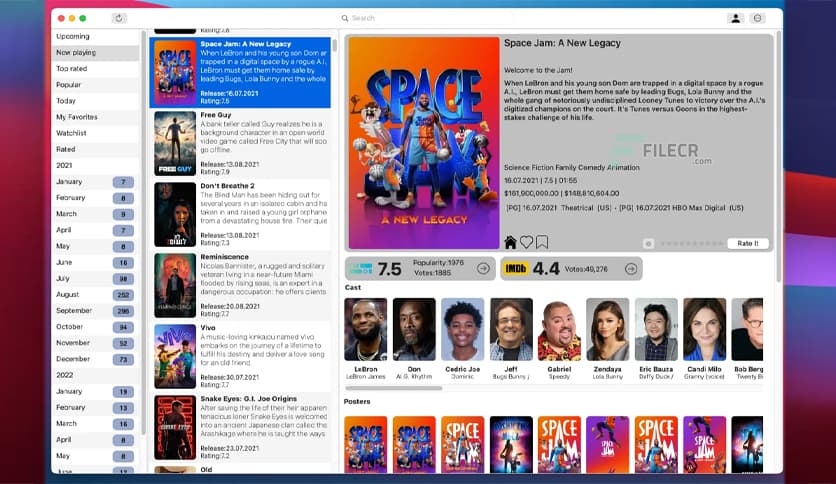
Task: Select Don't Breathe 2 in the list
Action: [x=240, y=214]
